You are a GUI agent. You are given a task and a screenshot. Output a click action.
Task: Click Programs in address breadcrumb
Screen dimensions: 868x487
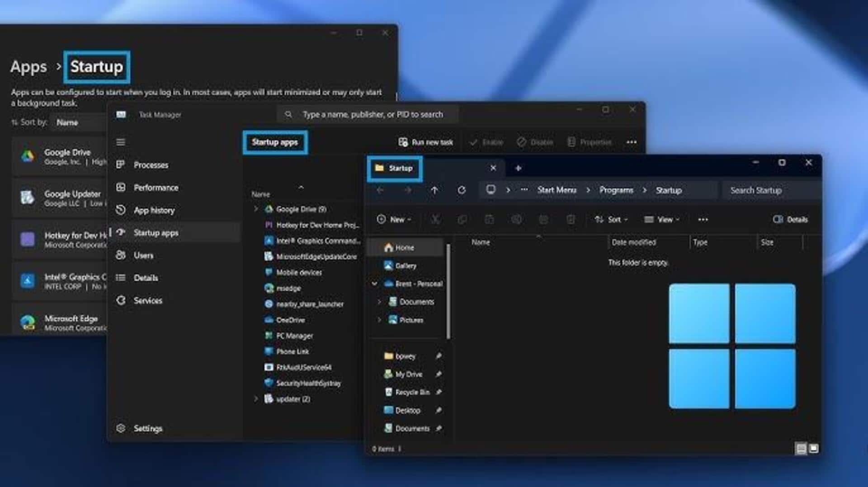pyautogui.click(x=616, y=190)
